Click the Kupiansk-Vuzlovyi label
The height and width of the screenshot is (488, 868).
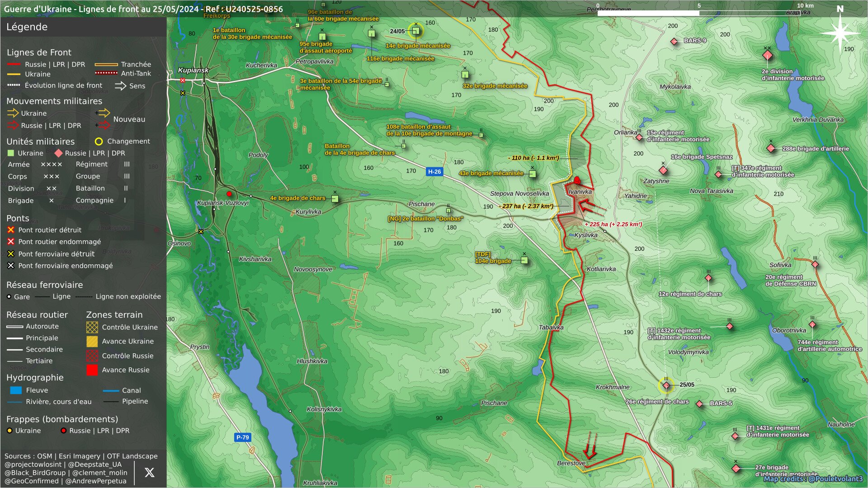(223, 203)
